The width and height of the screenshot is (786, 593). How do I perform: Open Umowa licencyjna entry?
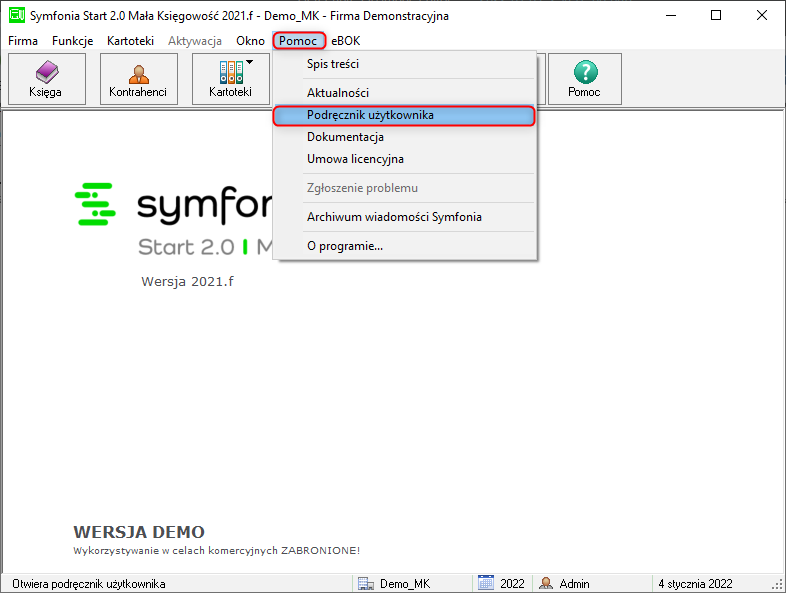(405, 159)
